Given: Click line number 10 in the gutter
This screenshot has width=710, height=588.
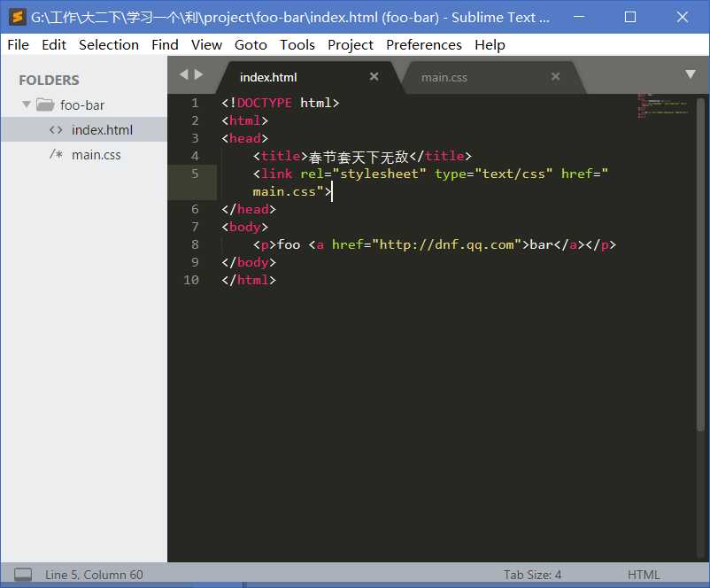Looking at the screenshot, I should click(191, 280).
